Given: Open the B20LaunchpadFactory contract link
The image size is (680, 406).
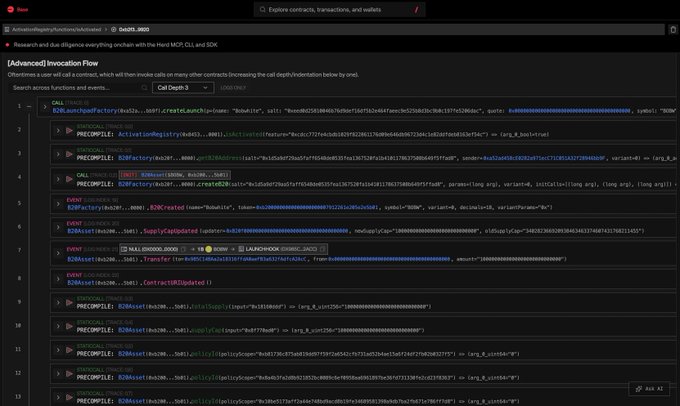Looking at the screenshot, I should [85, 111].
